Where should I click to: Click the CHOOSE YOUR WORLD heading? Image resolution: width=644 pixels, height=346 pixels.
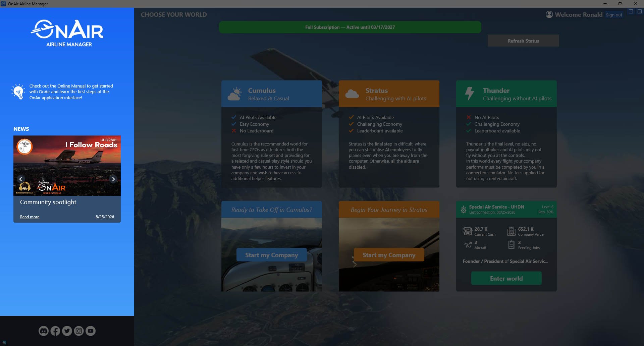click(174, 15)
